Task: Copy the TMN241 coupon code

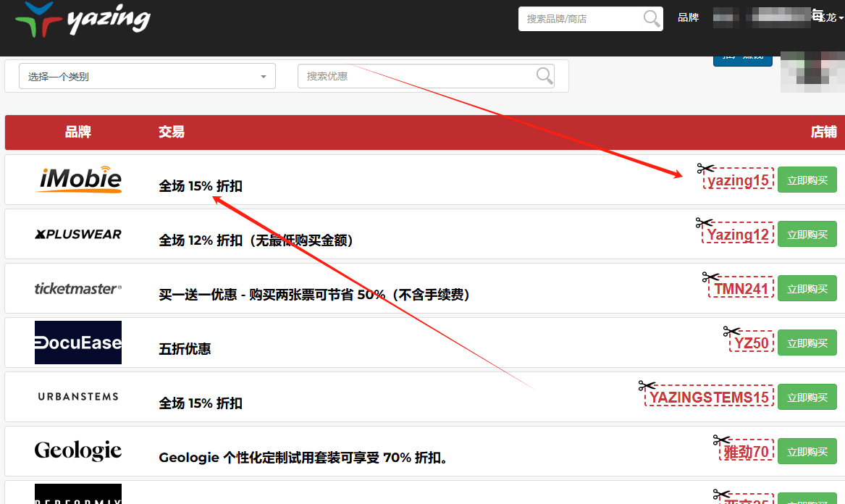Action: click(741, 289)
